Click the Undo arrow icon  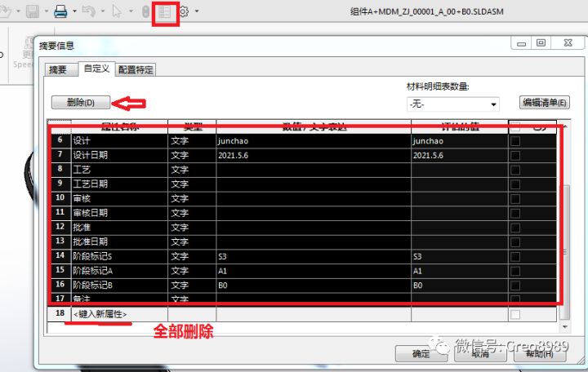89,11
